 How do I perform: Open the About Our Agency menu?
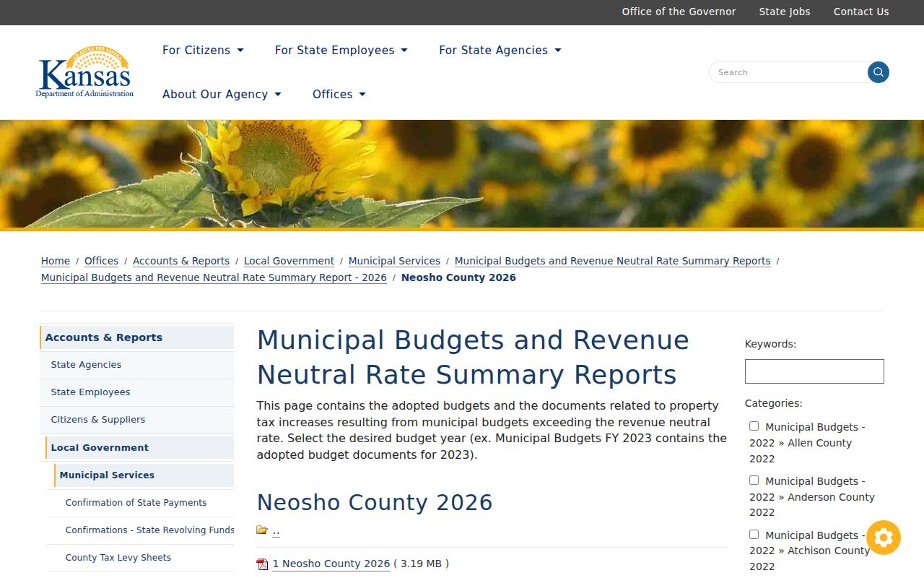222,94
